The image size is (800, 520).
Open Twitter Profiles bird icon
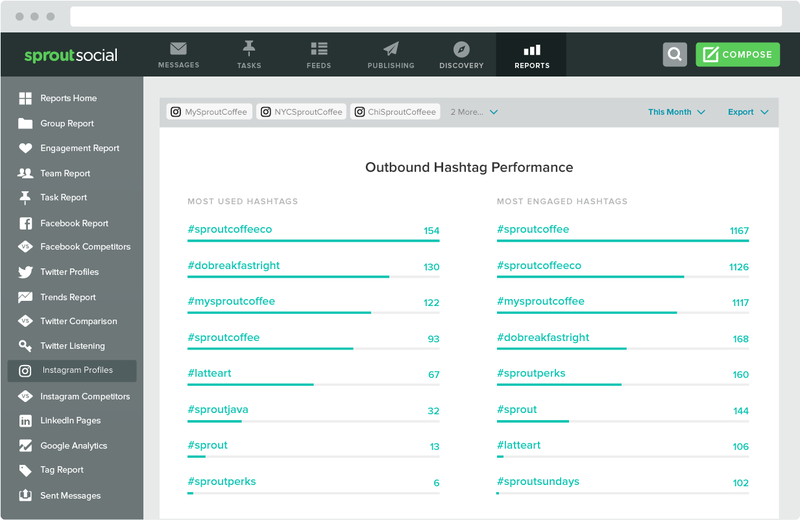pyautogui.click(x=25, y=271)
